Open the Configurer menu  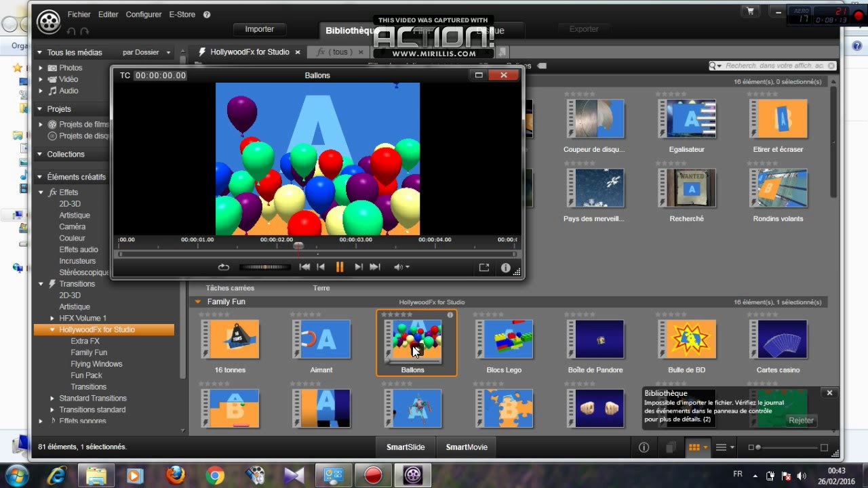tap(144, 14)
